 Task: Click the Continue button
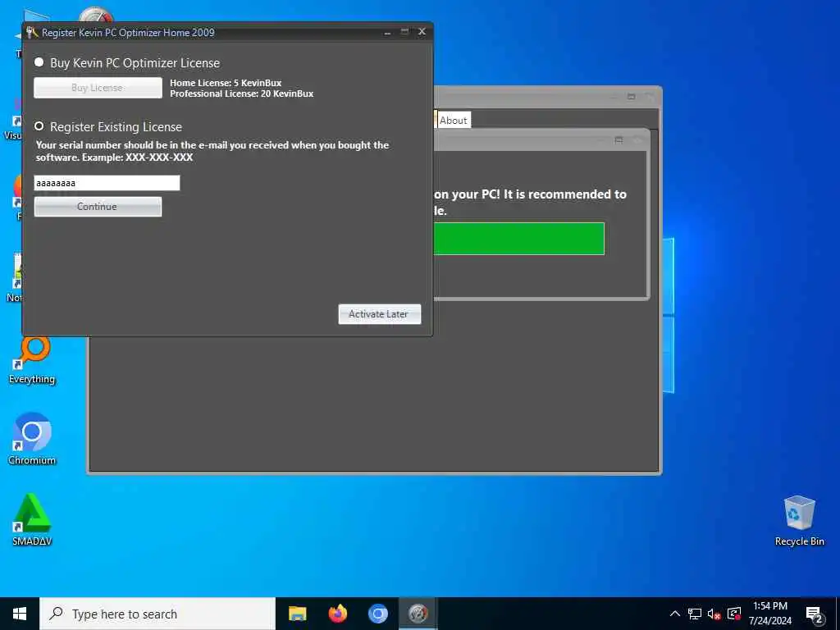click(98, 207)
